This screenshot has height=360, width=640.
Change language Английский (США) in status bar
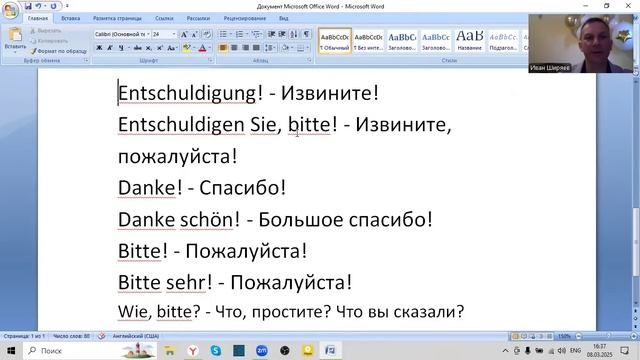tap(136, 336)
